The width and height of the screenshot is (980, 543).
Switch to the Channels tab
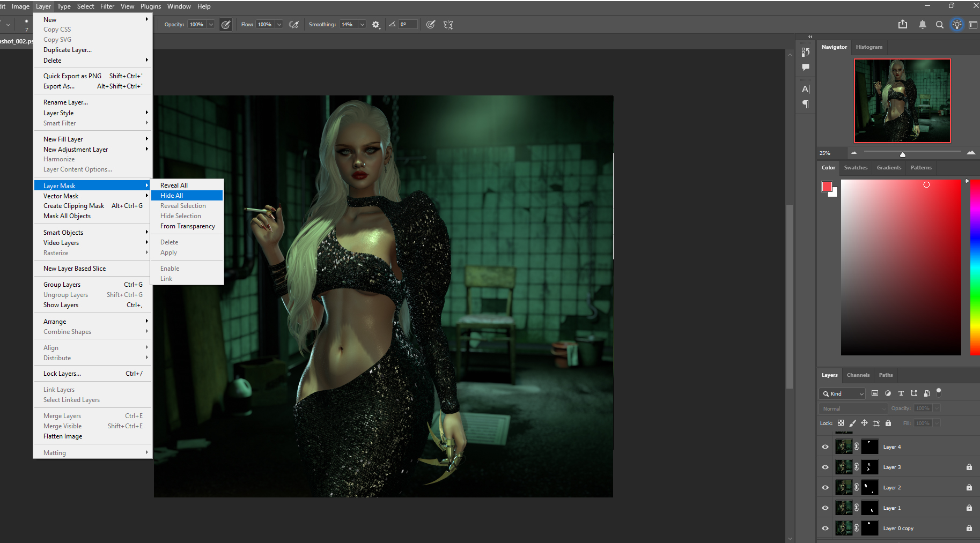[x=858, y=375]
